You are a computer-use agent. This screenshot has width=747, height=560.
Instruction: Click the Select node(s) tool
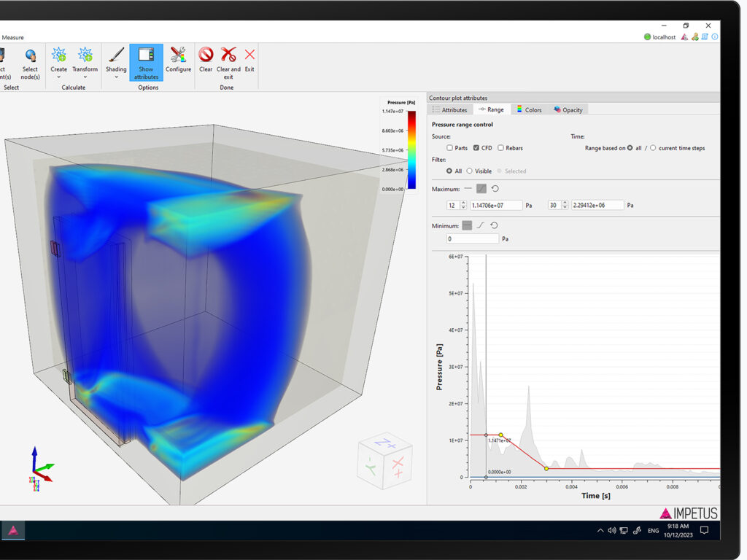(30, 63)
